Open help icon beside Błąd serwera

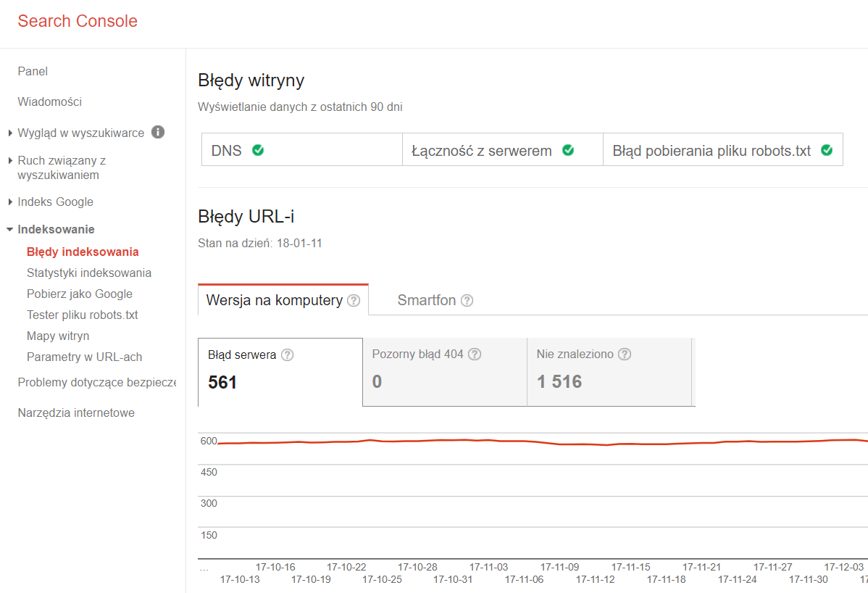[x=287, y=355]
